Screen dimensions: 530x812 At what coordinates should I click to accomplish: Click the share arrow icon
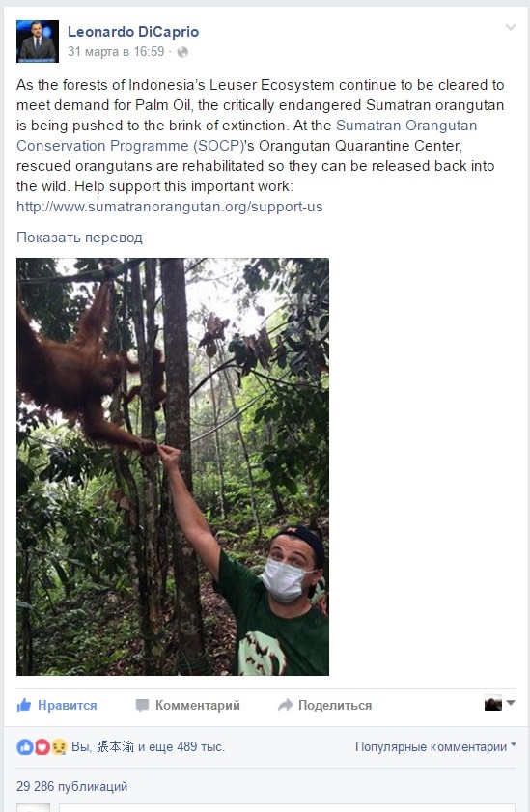285,705
